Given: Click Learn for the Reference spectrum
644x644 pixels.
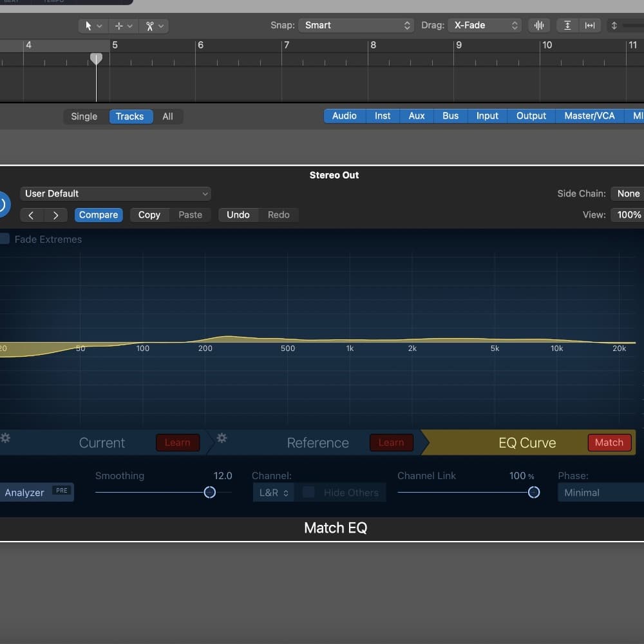Looking at the screenshot, I should (x=391, y=442).
